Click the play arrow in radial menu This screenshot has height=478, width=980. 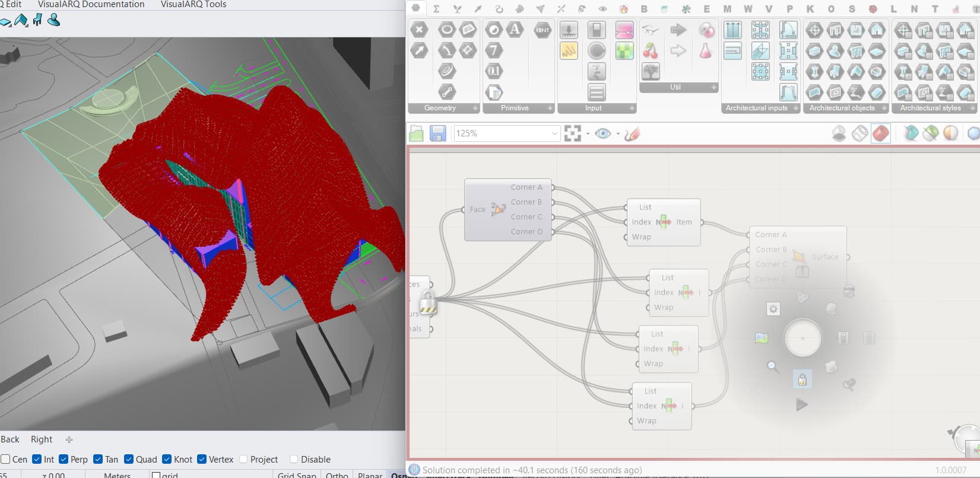(802, 404)
